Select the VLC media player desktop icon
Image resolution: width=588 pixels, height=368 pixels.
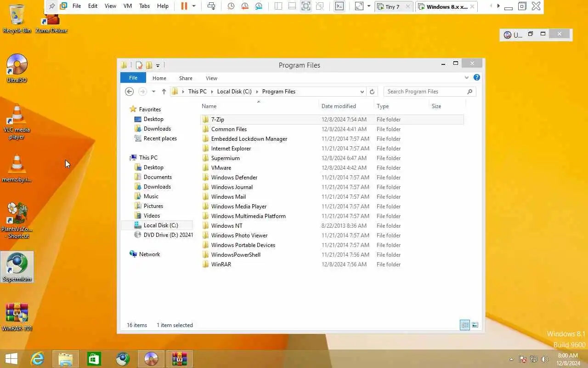pyautogui.click(x=17, y=122)
